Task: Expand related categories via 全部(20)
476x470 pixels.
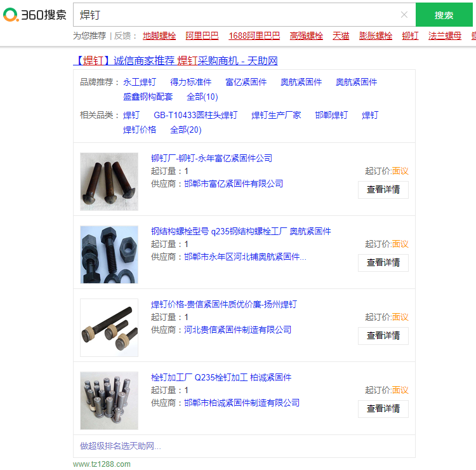Action: coord(185,130)
